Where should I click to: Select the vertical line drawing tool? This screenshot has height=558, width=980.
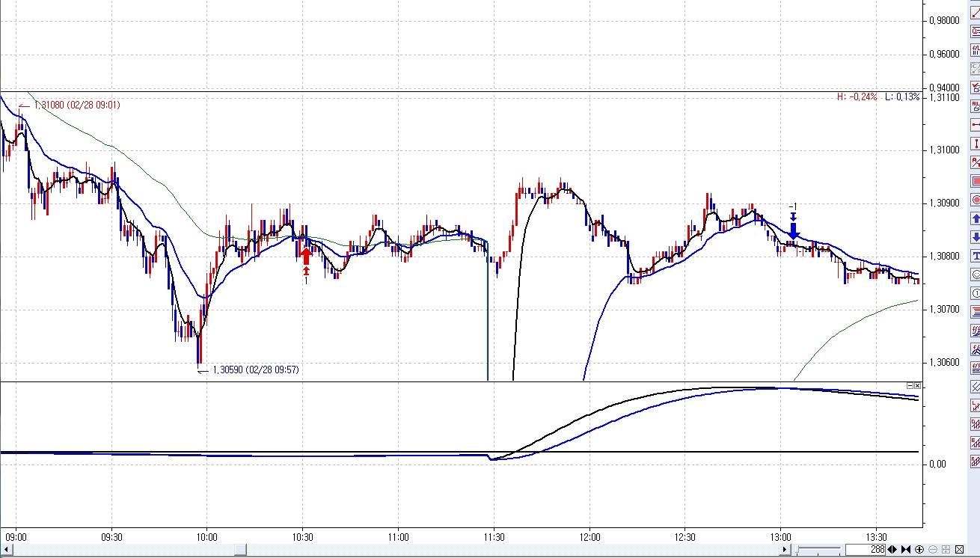tap(975, 144)
